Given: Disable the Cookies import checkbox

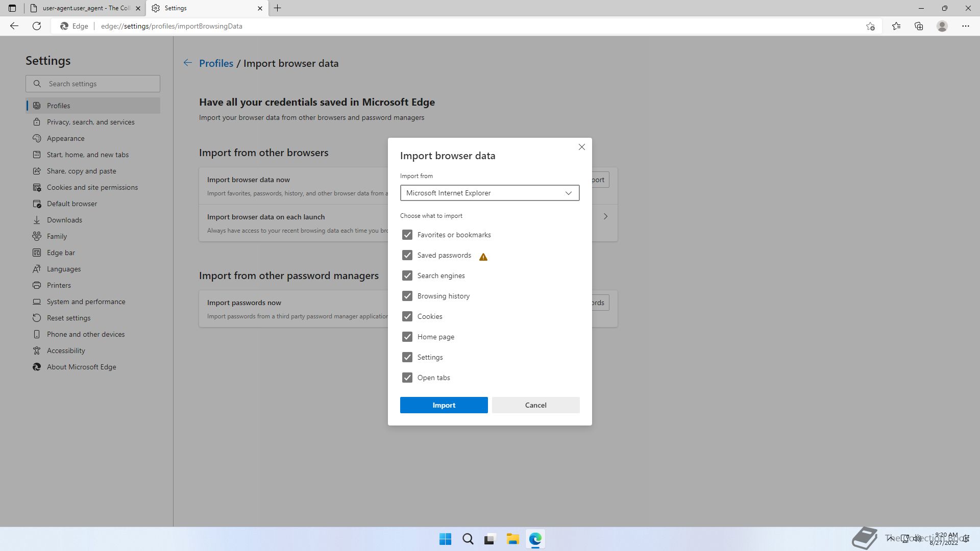Looking at the screenshot, I should [407, 316].
